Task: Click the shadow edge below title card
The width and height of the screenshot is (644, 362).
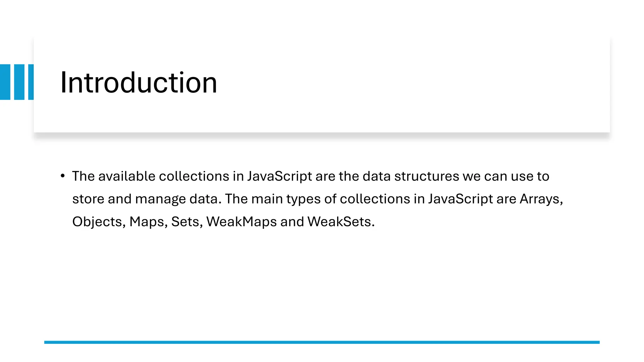Action: pyautogui.click(x=322, y=135)
